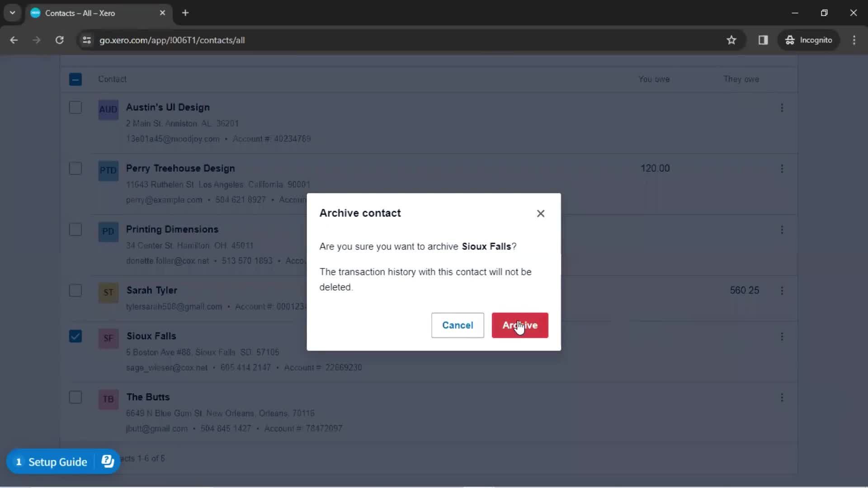Click the SF contact avatar
Image resolution: width=868 pixels, height=488 pixels.
(x=108, y=338)
